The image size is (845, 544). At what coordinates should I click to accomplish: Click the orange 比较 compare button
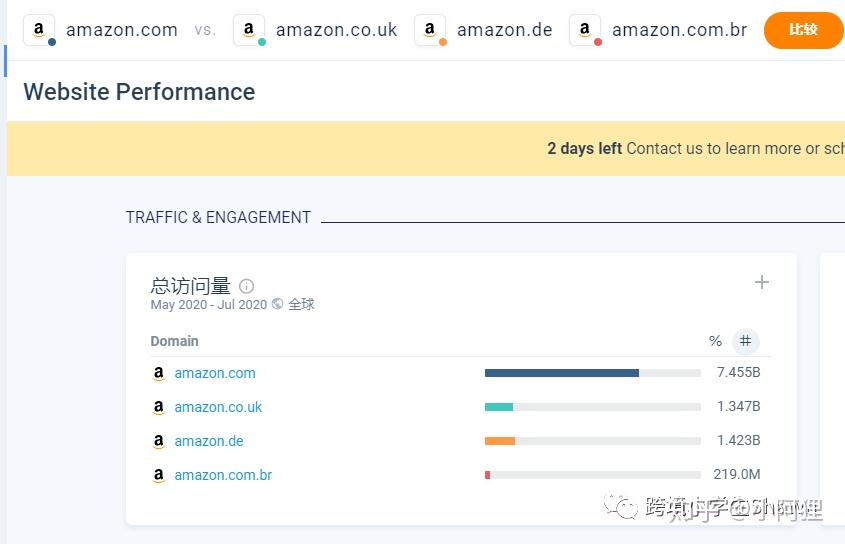pyautogui.click(x=803, y=30)
